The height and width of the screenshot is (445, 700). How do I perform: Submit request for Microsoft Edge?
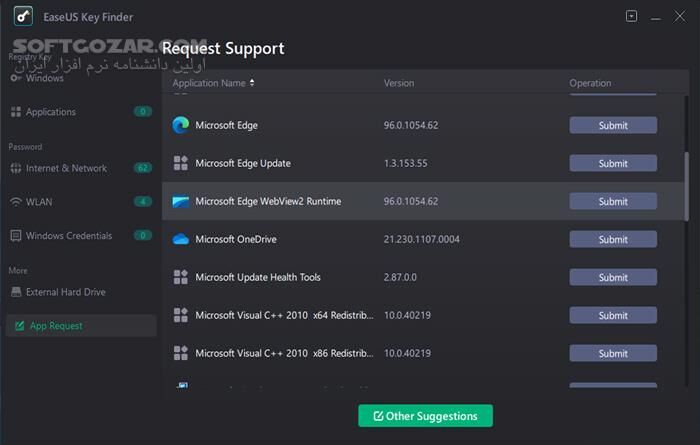point(613,125)
